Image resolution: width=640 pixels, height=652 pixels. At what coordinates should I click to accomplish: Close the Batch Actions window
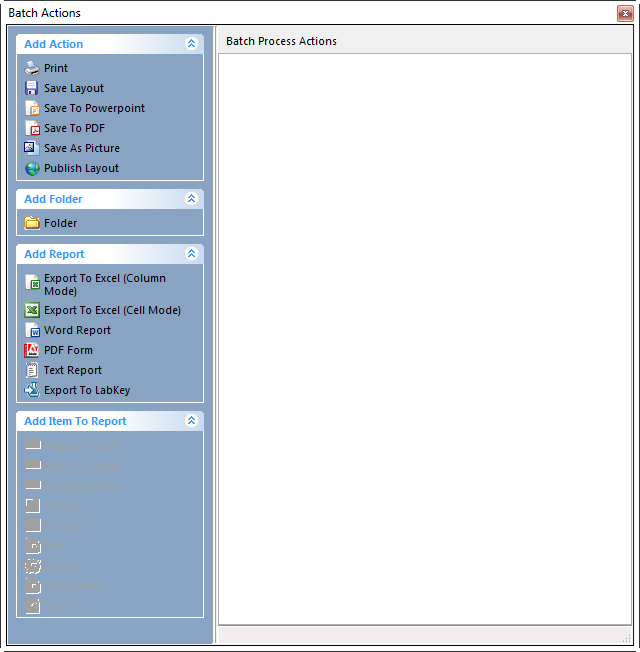pos(625,13)
